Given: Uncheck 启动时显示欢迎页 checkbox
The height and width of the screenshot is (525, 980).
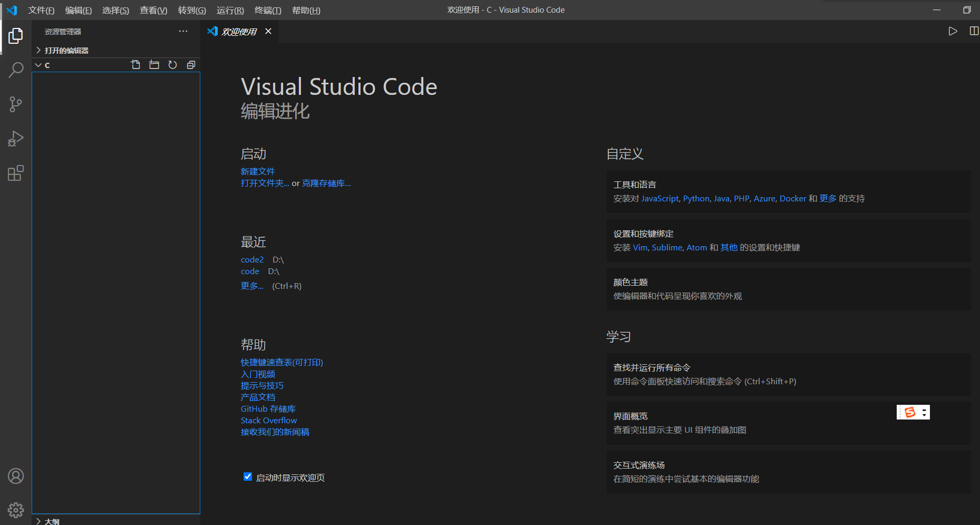Looking at the screenshot, I should coord(247,477).
